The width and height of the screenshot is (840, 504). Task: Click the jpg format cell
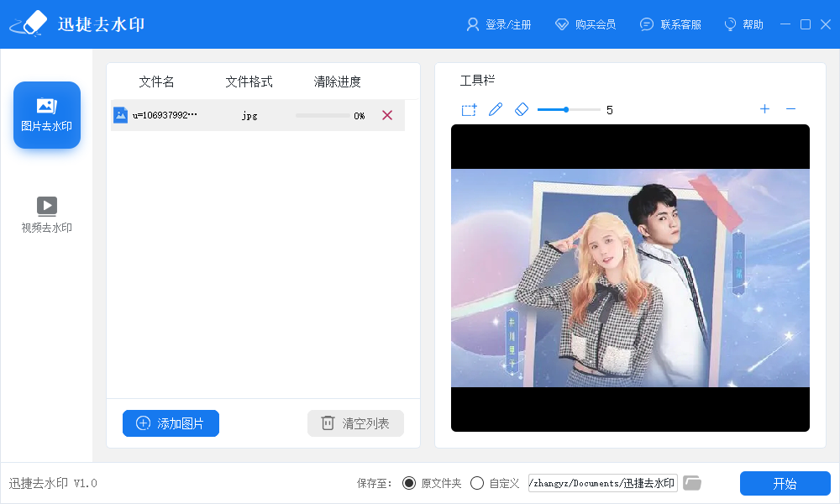(x=249, y=116)
